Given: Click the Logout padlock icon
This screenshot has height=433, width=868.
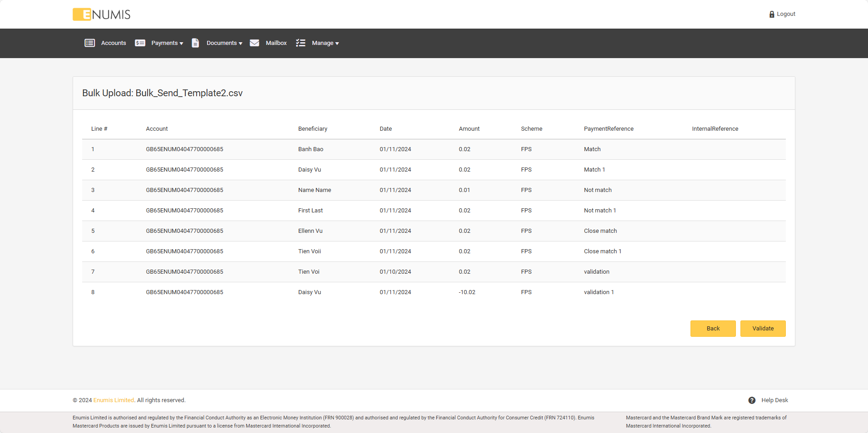Looking at the screenshot, I should pyautogui.click(x=771, y=15).
